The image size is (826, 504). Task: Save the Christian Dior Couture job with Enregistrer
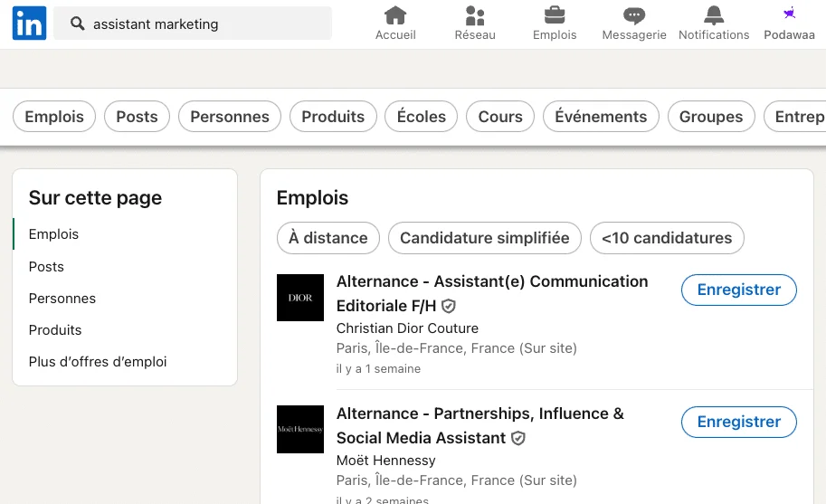(x=738, y=290)
